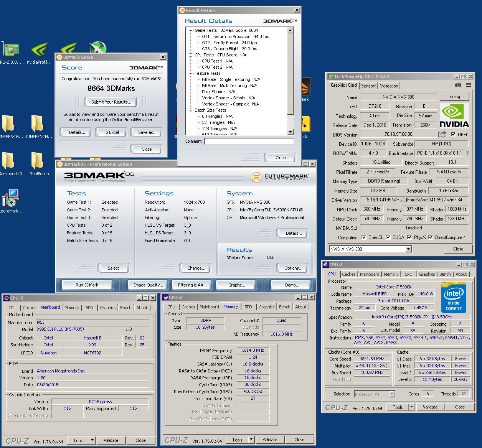Select GT2 - Firefly Forest result row
Image resolution: width=482 pixels, height=448 pixels.
[229, 43]
